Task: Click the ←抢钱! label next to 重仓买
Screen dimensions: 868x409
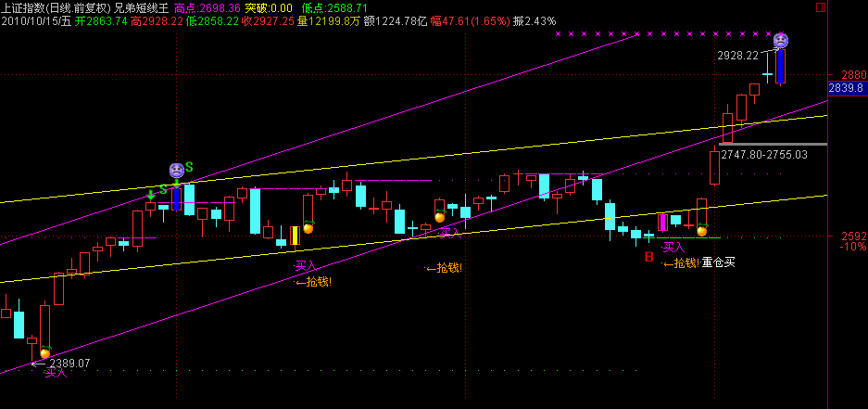Action: point(682,263)
